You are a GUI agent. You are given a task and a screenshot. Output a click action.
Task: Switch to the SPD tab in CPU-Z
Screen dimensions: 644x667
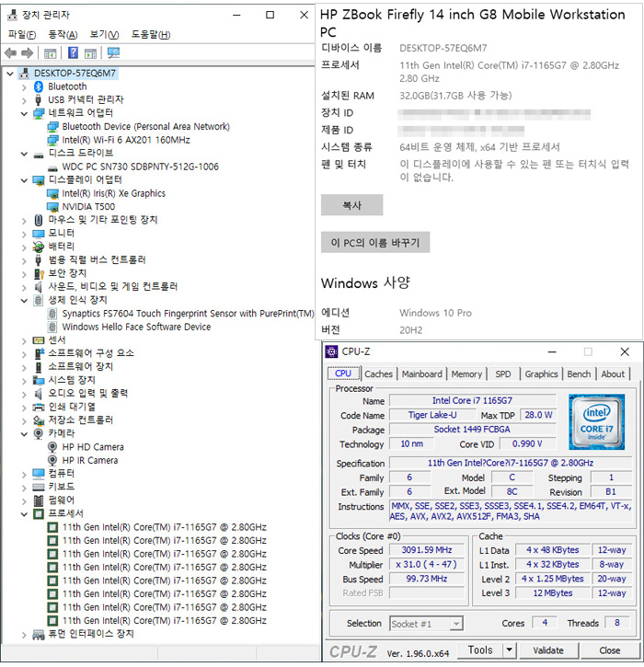click(502, 374)
